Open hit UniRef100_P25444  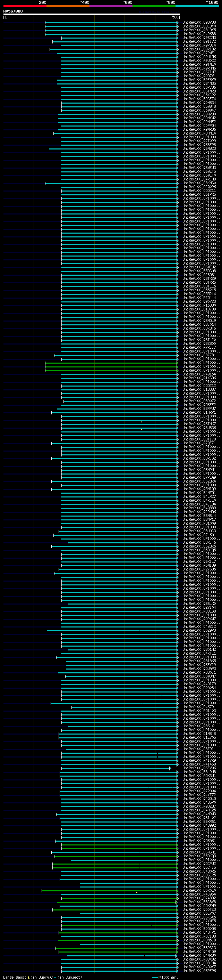click(x=199, y=298)
